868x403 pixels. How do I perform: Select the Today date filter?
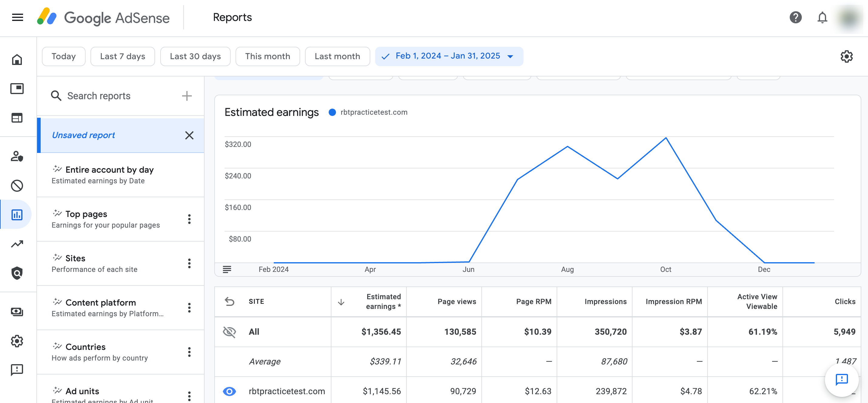(64, 56)
